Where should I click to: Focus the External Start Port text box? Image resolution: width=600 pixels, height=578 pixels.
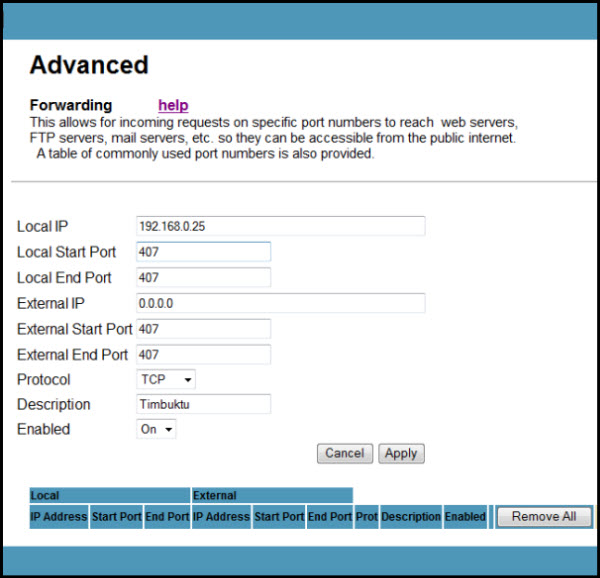click(203, 329)
